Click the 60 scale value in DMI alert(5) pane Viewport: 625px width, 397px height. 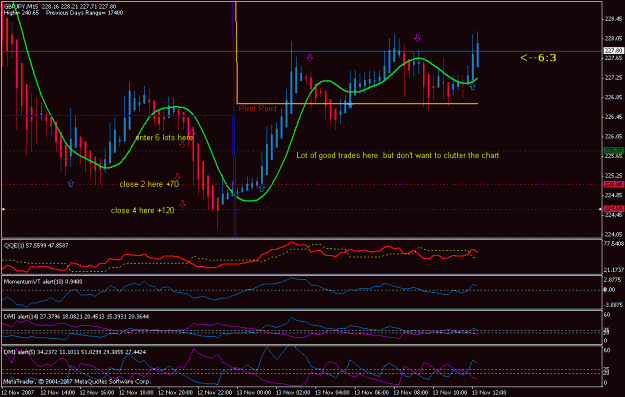point(607,350)
